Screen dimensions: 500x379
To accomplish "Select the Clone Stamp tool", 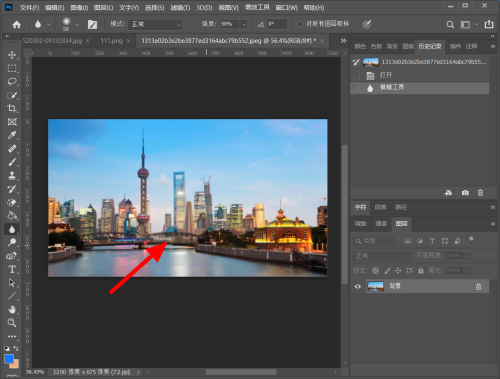I will pyautogui.click(x=12, y=176).
